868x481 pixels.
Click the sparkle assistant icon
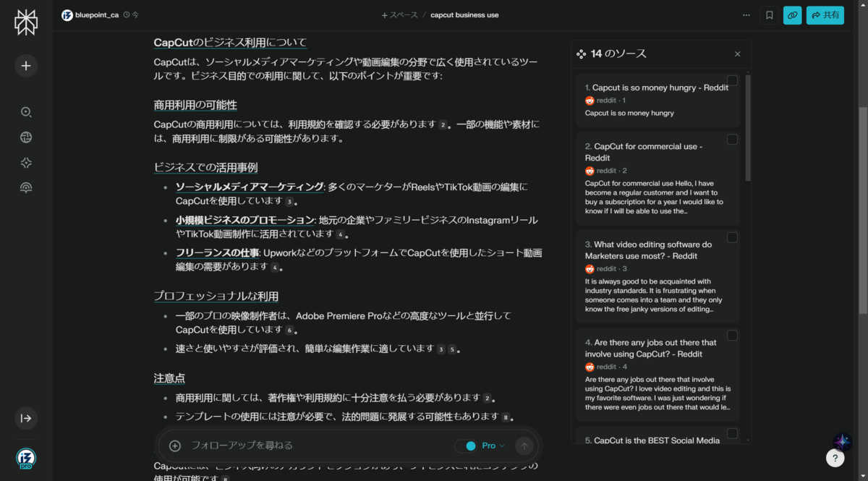[x=842, y=441]
